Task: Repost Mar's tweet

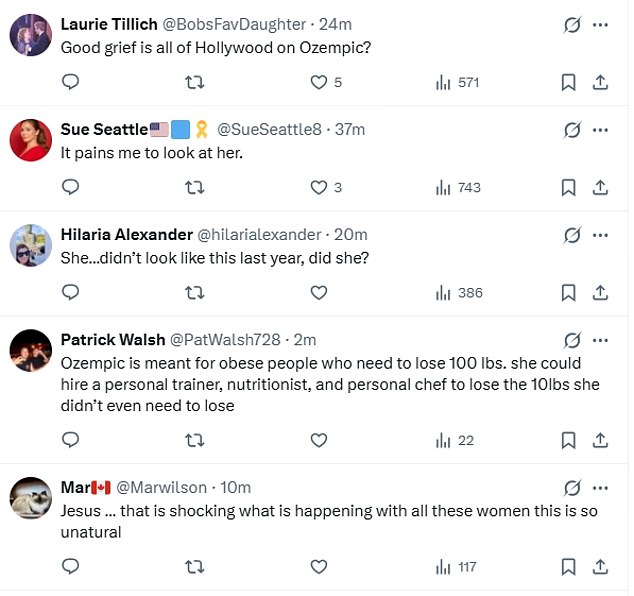Action: click(x=196, y=567)
